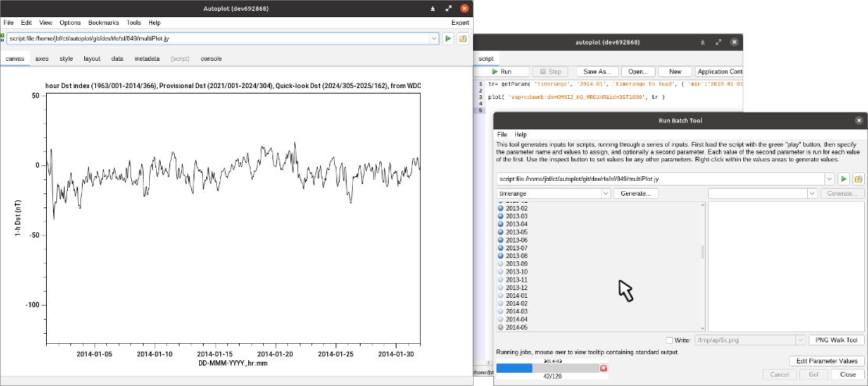This screenshot has width=868, height=386.
Task: Click the Autoplot main address field
Action: (217, 39)
